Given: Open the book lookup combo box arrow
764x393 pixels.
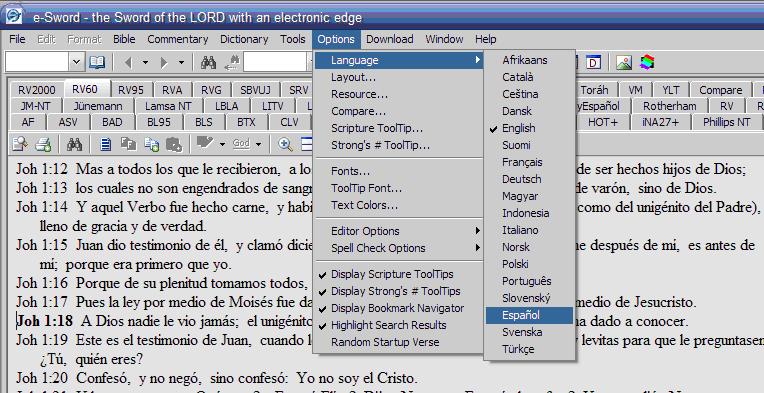Looking at the screenshot, I should click(x=76, y=62).
